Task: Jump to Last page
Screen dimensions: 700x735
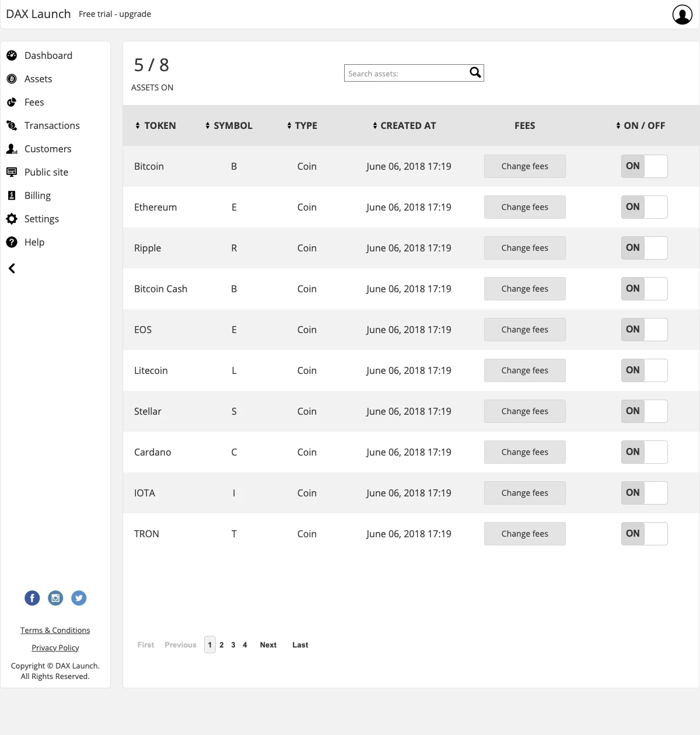Action: (x=300, y=645)
